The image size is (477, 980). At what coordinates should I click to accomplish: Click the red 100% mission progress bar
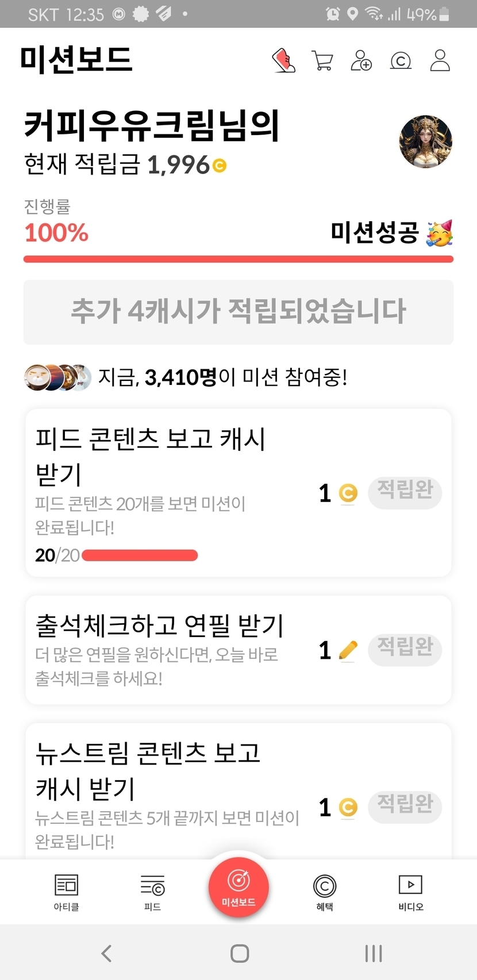(x=238, y=259)
